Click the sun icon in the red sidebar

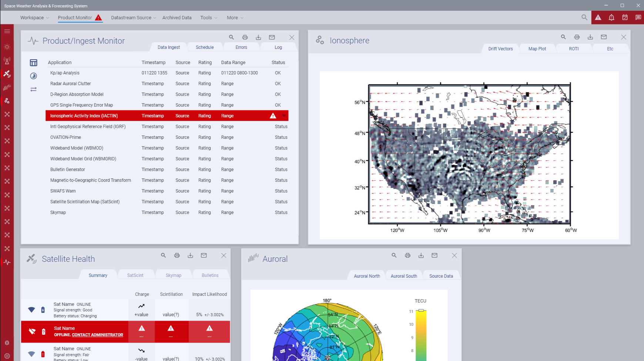click(7, 47)
